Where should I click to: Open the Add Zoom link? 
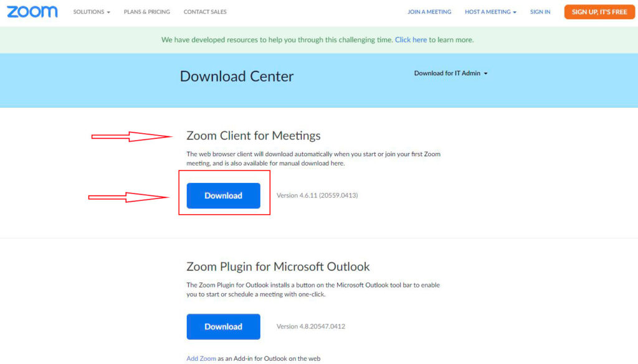[201, 358]
